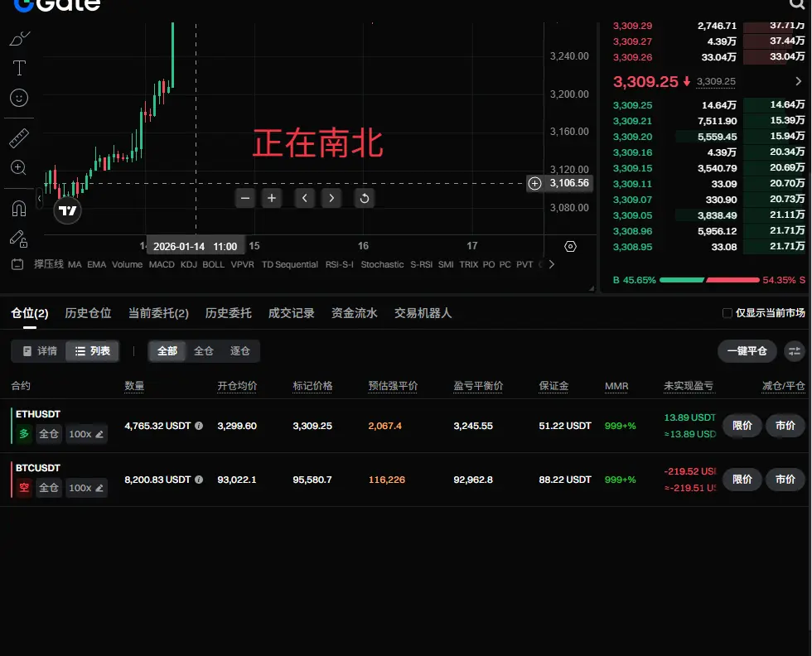Click search icon at top right
Screen dimensions: 812x656
point(797,4)
